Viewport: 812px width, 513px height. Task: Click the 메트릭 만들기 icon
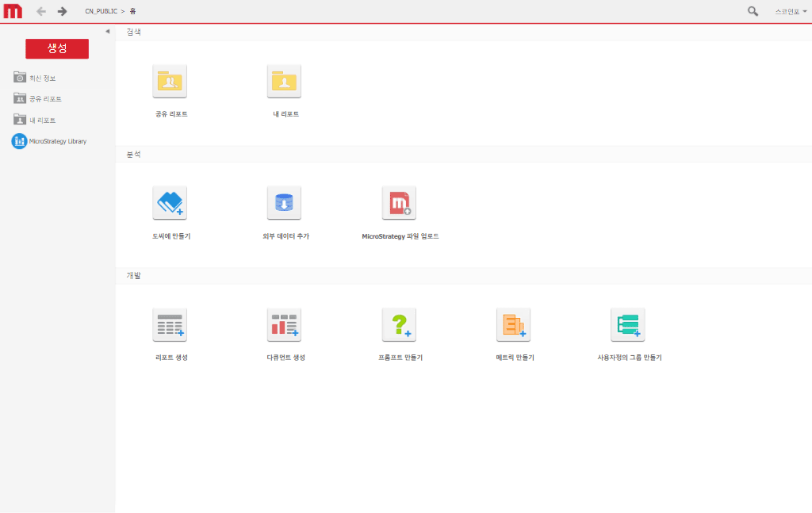(513, 325)
